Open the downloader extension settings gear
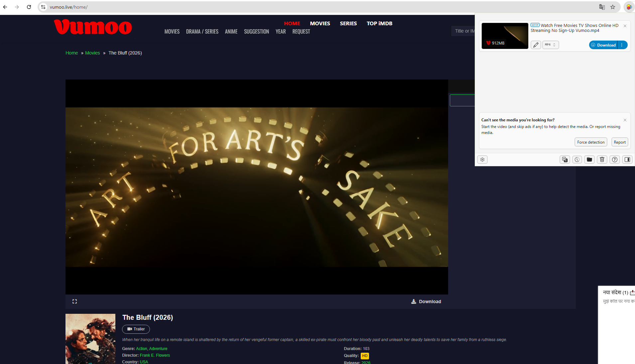This screenshot has height=364, width=635. pyautogui.click(x=482, y=160)
